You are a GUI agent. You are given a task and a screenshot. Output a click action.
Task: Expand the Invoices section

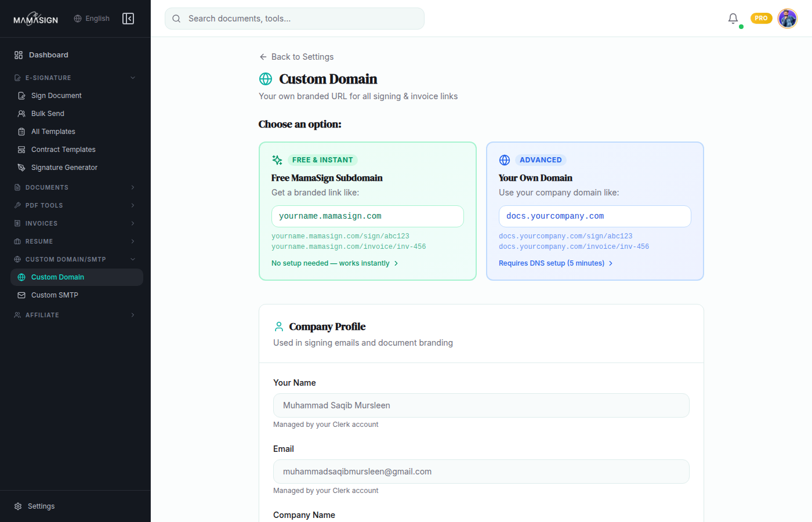point(75,223)
